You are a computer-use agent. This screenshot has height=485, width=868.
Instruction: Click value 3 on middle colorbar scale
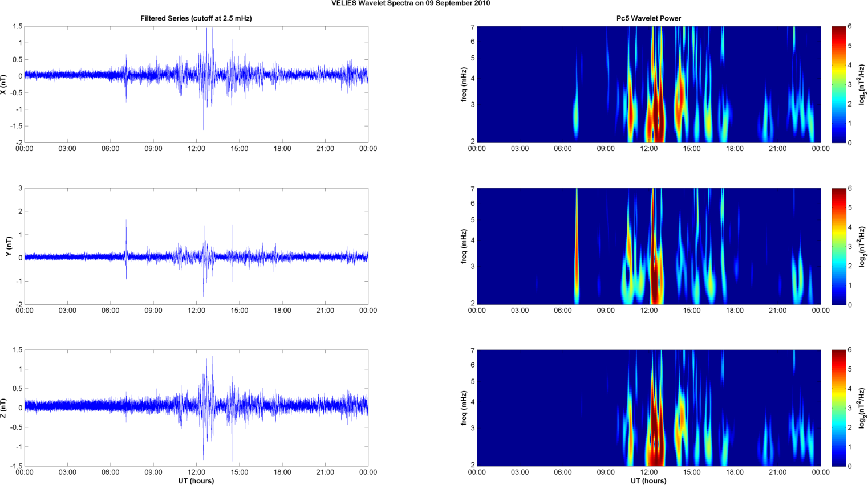tap(850, 247)
